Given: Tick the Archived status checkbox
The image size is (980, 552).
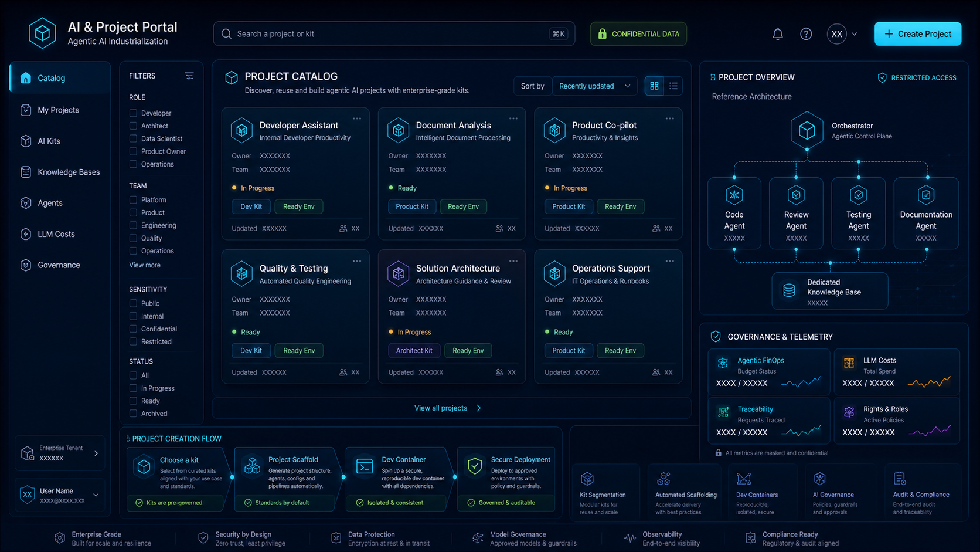Looking at the screenshot, I should tap(133, 414).
